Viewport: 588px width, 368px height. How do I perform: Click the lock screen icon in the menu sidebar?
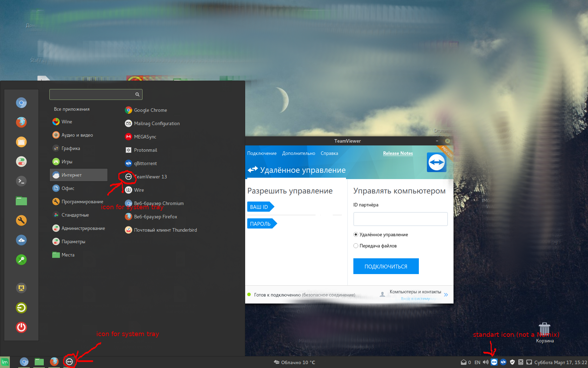21,288
